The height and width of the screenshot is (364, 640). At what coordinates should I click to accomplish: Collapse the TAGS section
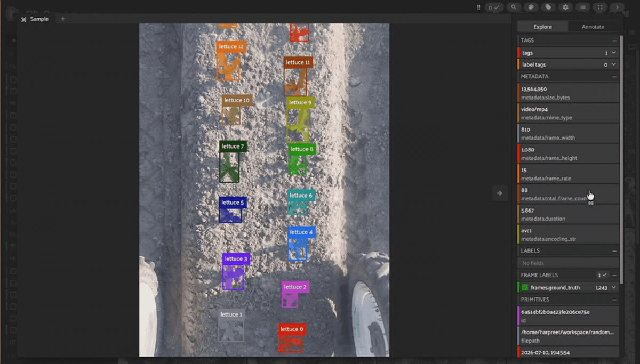(614, 41)
